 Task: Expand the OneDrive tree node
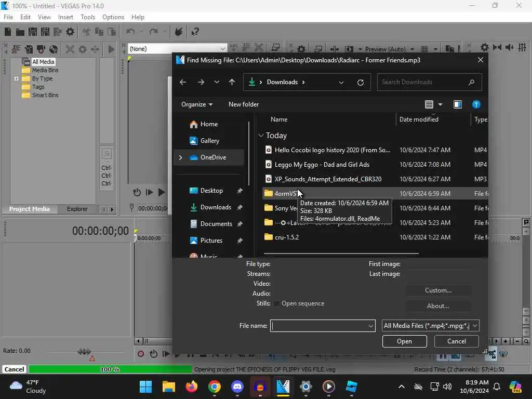pyautogui.click(x=180, y=157)
